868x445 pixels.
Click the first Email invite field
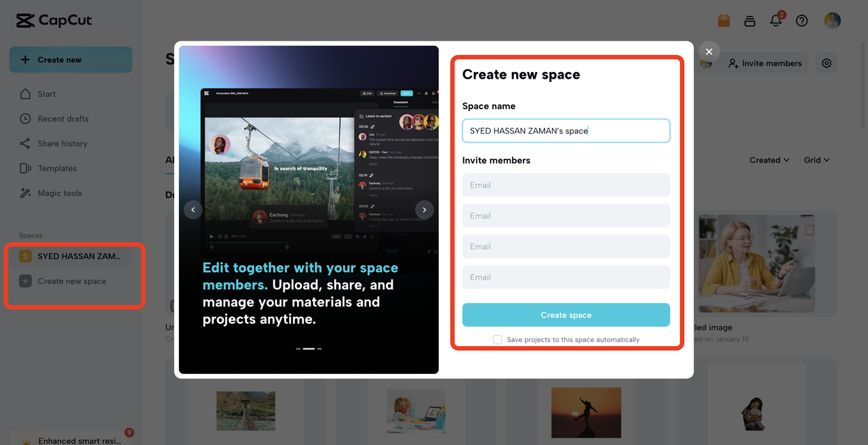click(x=566, y=185)
